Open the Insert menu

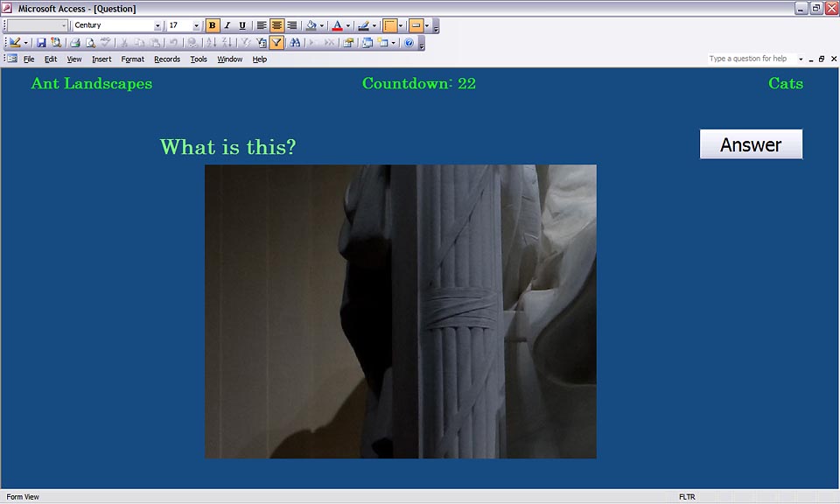[x=101, y=59]
